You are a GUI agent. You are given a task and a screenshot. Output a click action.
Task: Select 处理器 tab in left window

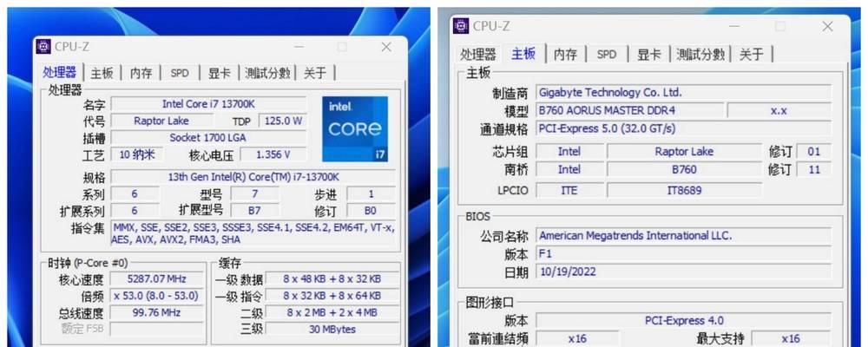[59, 73]
